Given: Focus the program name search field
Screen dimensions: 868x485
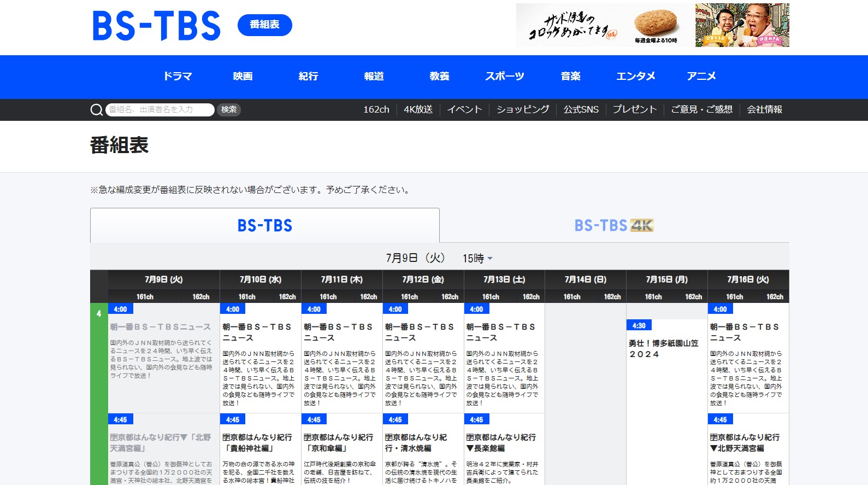Looking at the screenshot, I should pyautogui.click(x=160, y=109).
